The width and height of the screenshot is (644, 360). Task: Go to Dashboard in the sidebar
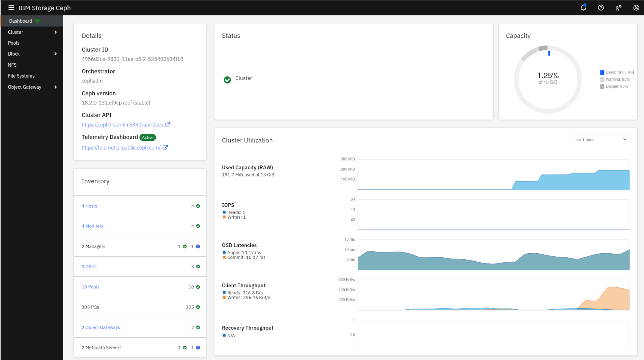click(x=31, y=21)
